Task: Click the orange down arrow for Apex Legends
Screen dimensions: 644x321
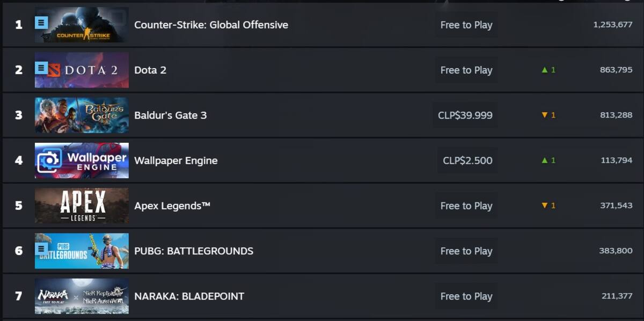Action: [544, 206]
